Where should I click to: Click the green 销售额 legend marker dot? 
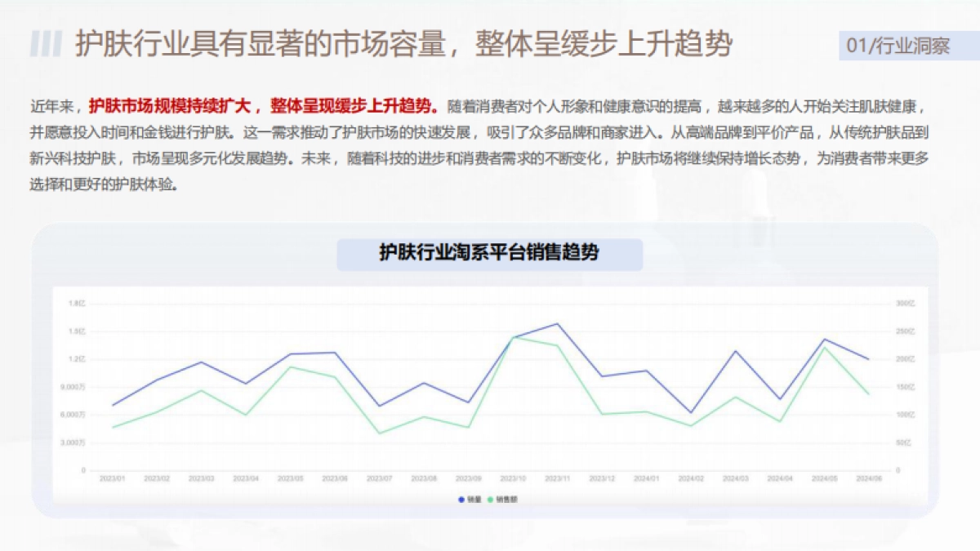pyautogui.click(x=490, y=500)
